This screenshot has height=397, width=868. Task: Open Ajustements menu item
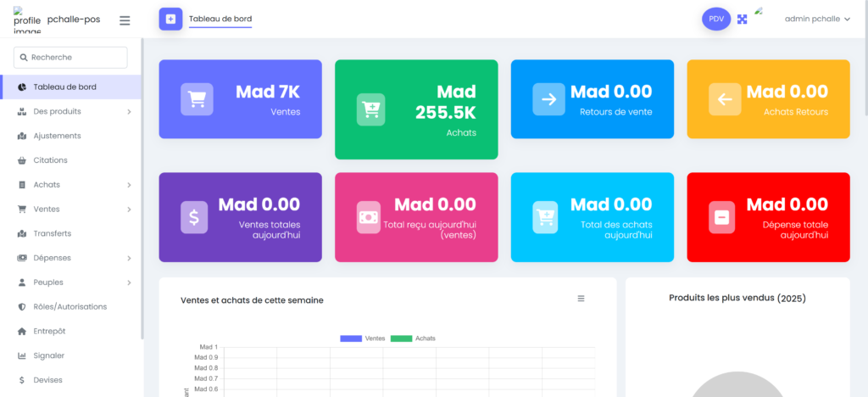pos(71,136)
